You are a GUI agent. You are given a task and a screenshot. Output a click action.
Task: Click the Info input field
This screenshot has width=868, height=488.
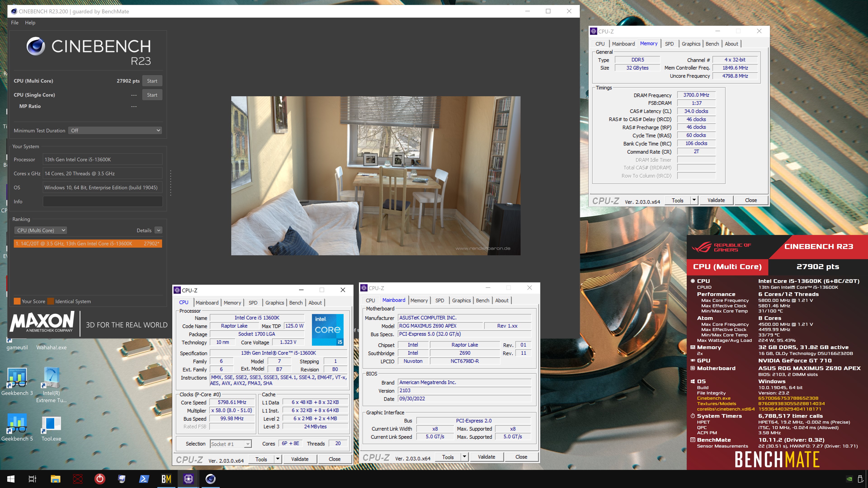(102, 201)
